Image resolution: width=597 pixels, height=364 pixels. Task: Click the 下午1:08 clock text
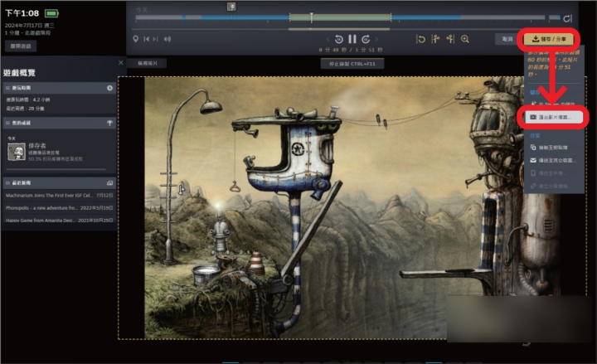click(22, 13)
